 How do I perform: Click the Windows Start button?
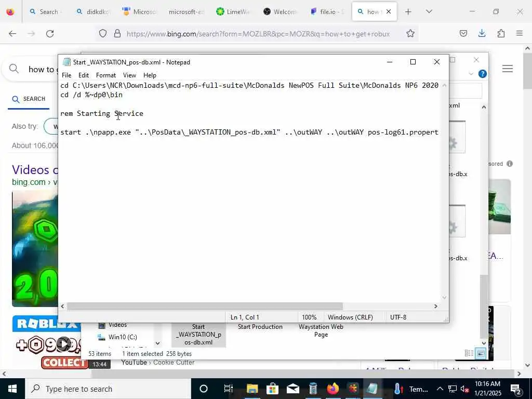point(12,389)
